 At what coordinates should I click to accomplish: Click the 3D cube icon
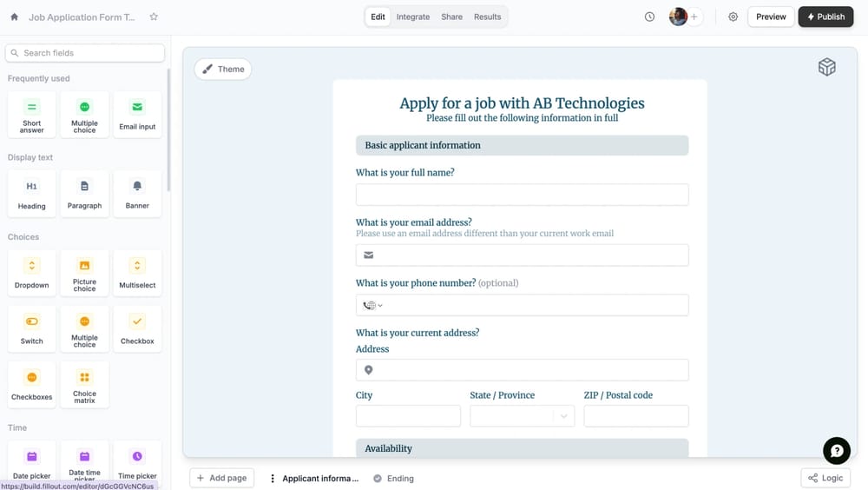point(826,68)
